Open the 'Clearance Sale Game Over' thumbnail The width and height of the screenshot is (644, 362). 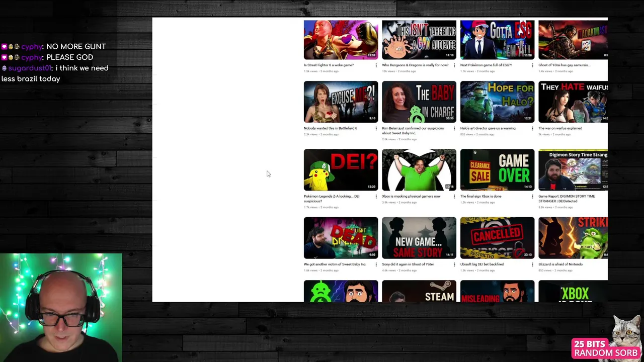[x=497, y=170]
